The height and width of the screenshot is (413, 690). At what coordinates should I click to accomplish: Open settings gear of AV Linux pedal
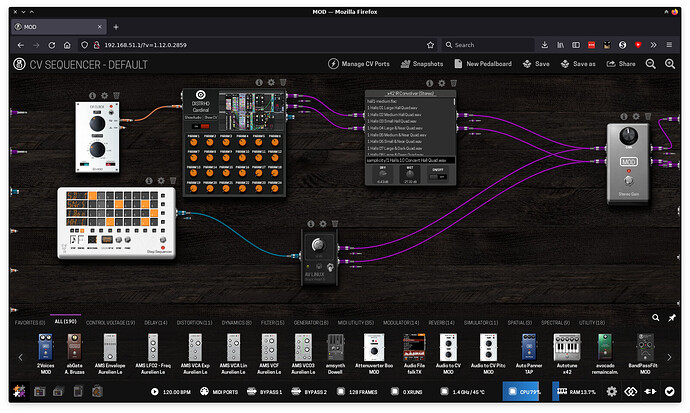tap(323, 224)
